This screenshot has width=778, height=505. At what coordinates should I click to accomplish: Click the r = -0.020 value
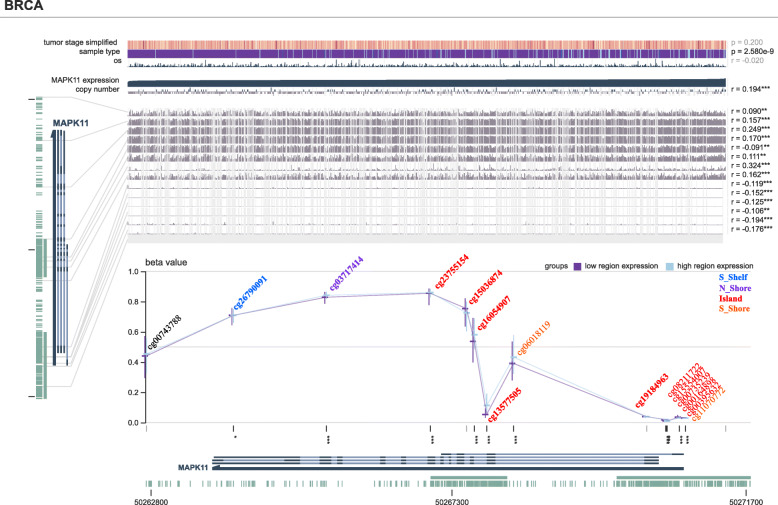pos(747,61)
